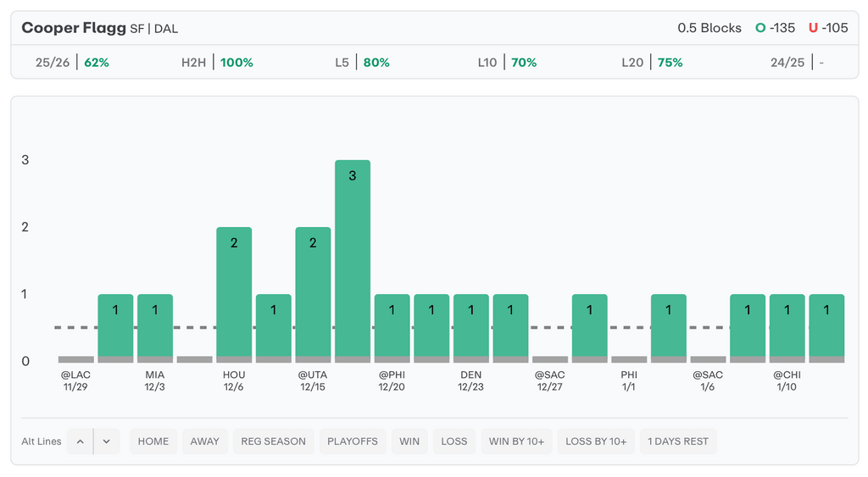Image resolution: width=868 pixels, height=477 pixels.
Task: Select the LOSS BY 10+ filter
Action: (x=596, y=441)
